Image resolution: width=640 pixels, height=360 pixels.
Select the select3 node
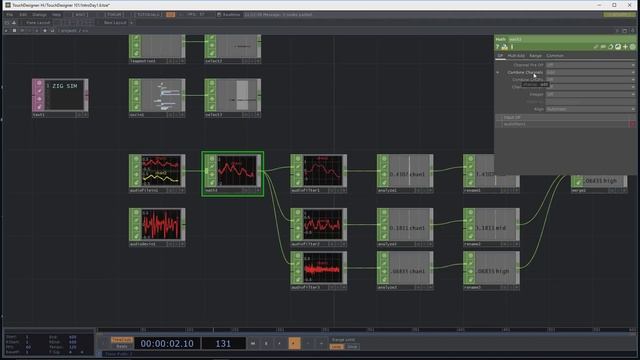pos(233,98)
